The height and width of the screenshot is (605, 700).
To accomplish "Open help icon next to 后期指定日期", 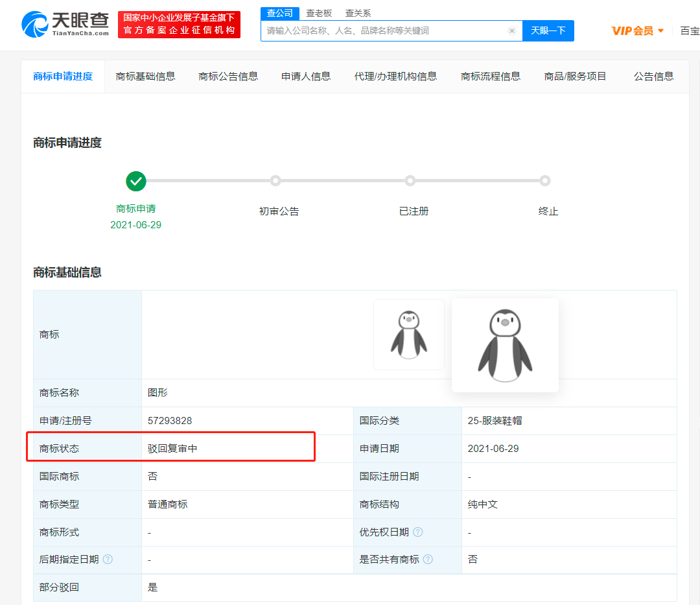I will [108, 559].
